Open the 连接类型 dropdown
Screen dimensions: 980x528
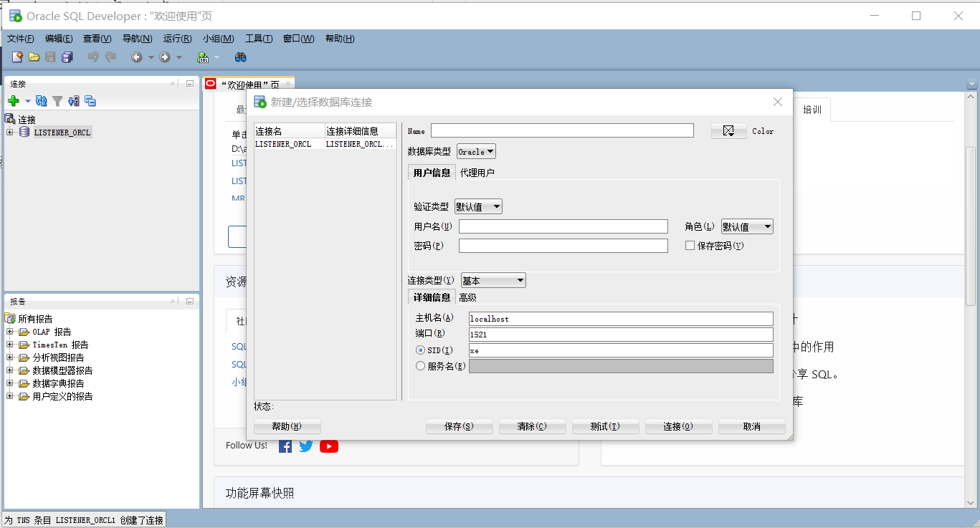(x=493, y=280)
